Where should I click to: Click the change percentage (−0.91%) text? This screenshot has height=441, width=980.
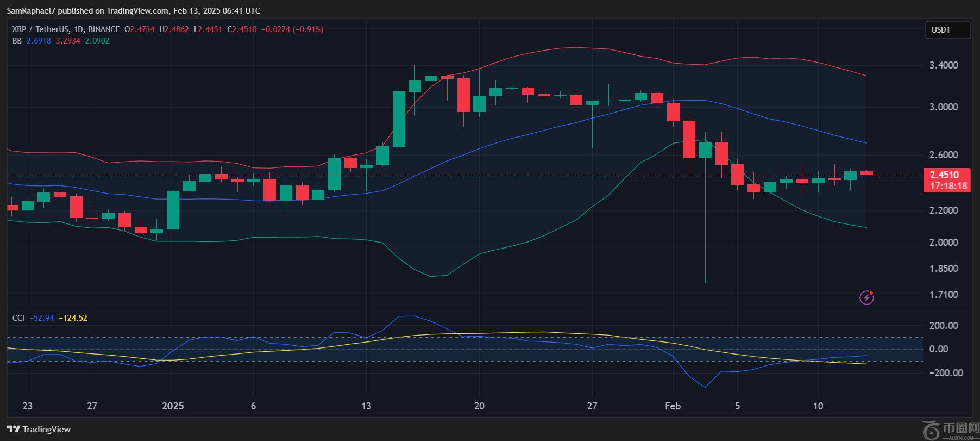click(308, 29)
